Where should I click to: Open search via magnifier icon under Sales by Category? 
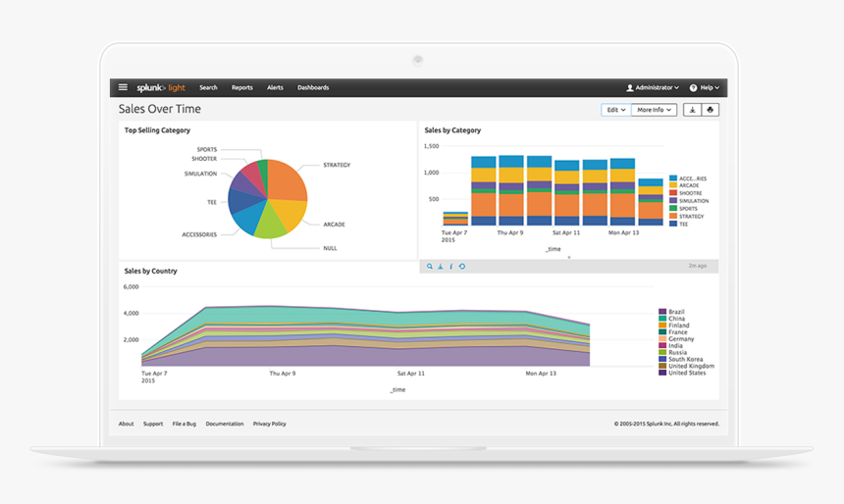(x=430, y=267)
